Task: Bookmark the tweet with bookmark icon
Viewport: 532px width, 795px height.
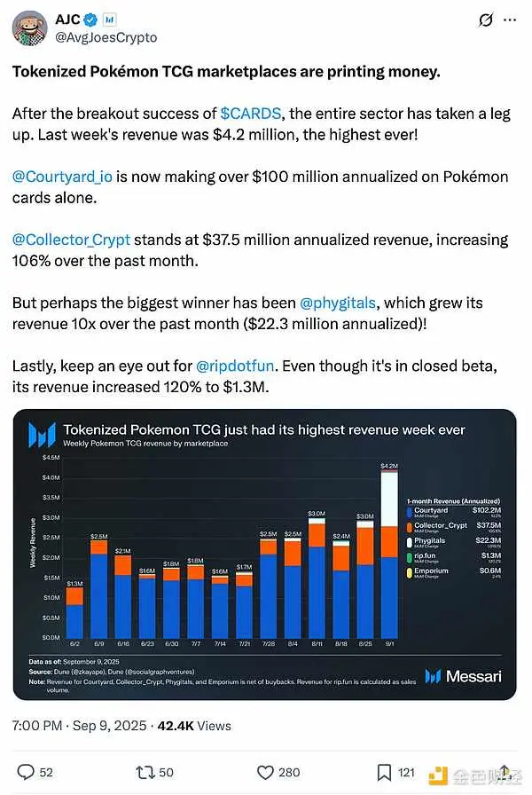Action: click(x=384, y=772)
